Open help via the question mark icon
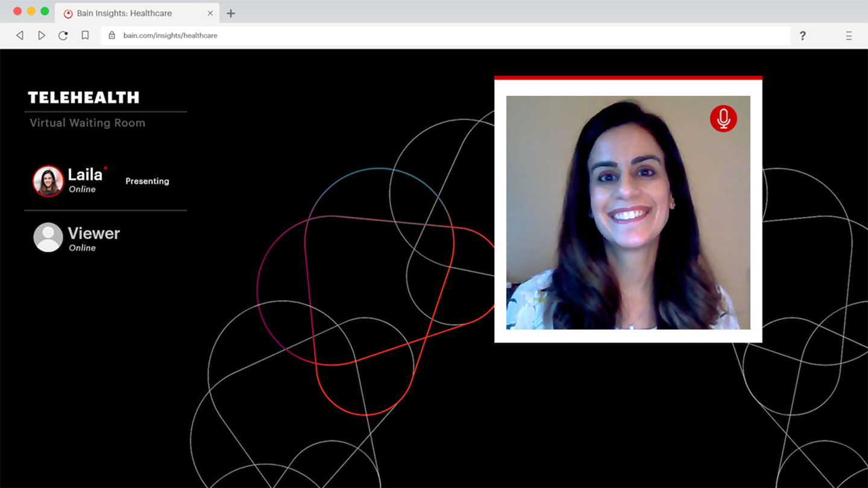Image resolution: width=868 pixels, height=488 pixels. pyautogui.click(x=802, y=36)
